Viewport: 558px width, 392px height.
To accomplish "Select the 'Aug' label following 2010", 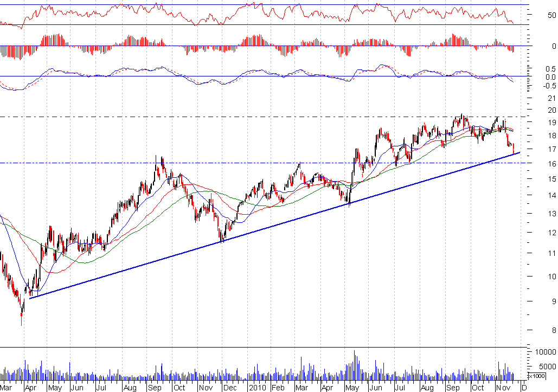I will pos(427,387).
